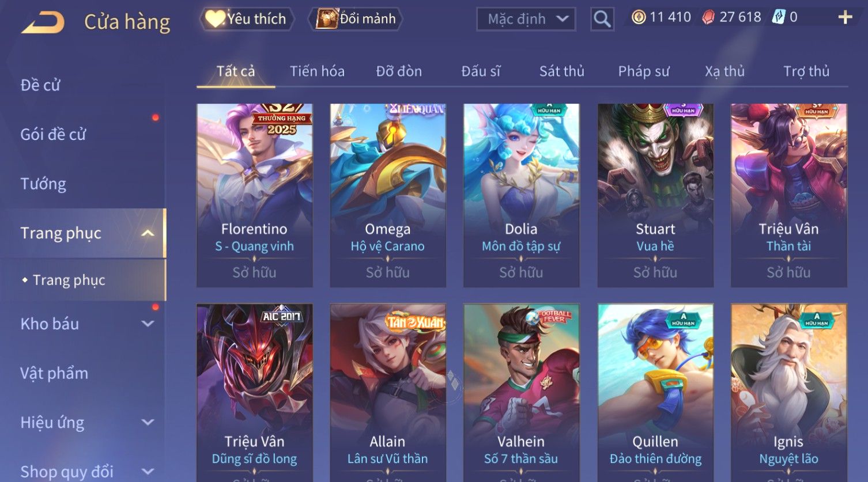The image size is (868, 482).
Task: Tap the plus icon to add currency
Action: pos(845,18)
